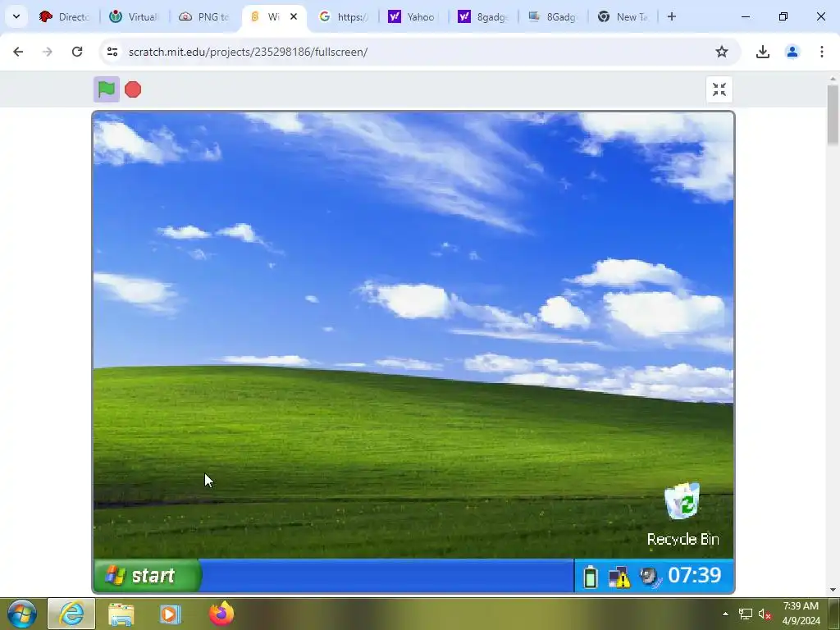Launch Windows Media Player from taskbar

(171, 614)
